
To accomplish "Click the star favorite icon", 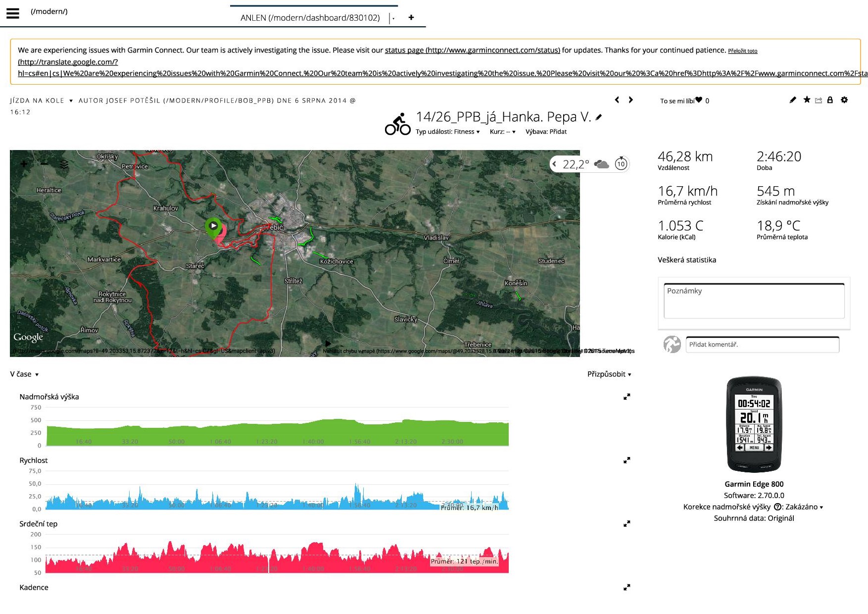I will (807, 100).
